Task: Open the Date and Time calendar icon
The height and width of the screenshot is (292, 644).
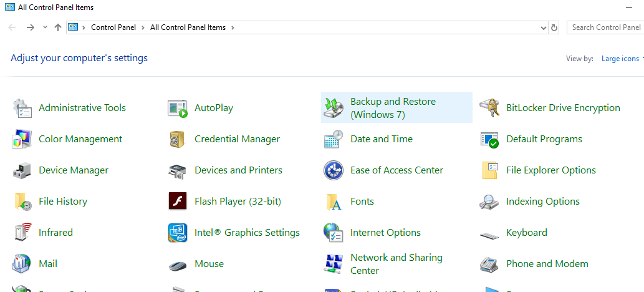Action: [x=334, y=139]
